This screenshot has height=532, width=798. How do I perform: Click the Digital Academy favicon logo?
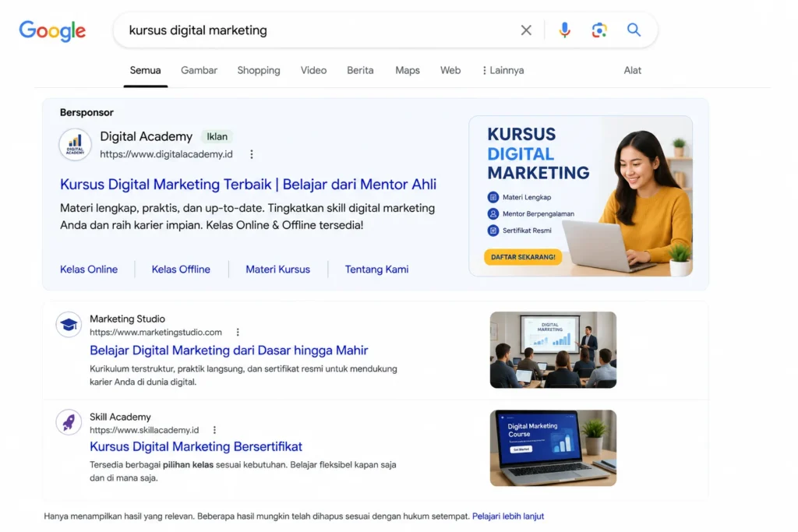76,144
